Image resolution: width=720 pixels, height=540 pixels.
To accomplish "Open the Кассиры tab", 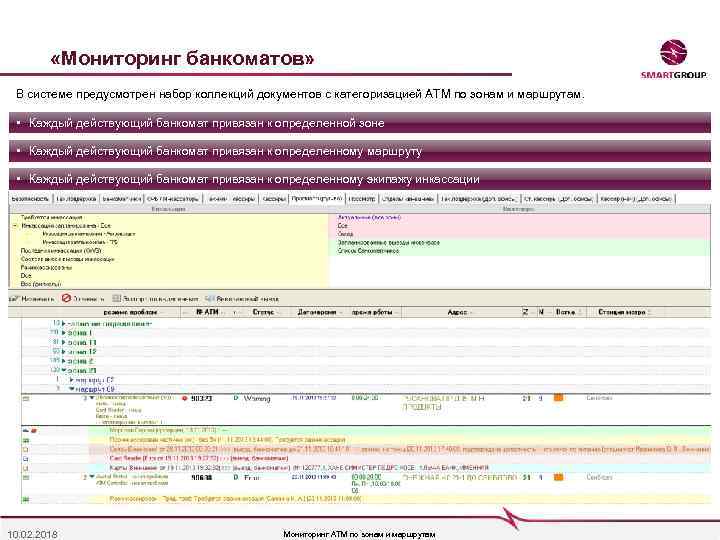I will [x=274, y=199].
